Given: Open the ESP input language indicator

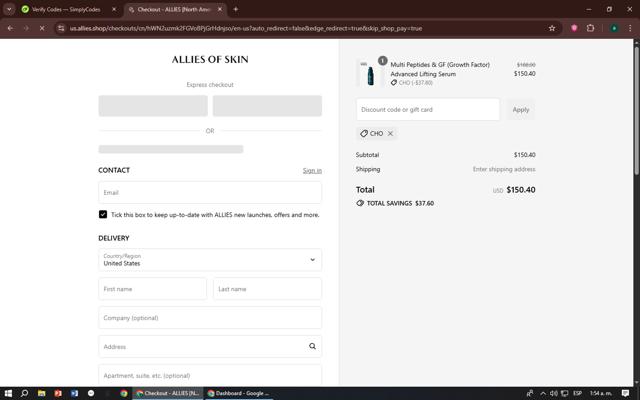Looking at the screenshot, I should (x=577, y=393).
